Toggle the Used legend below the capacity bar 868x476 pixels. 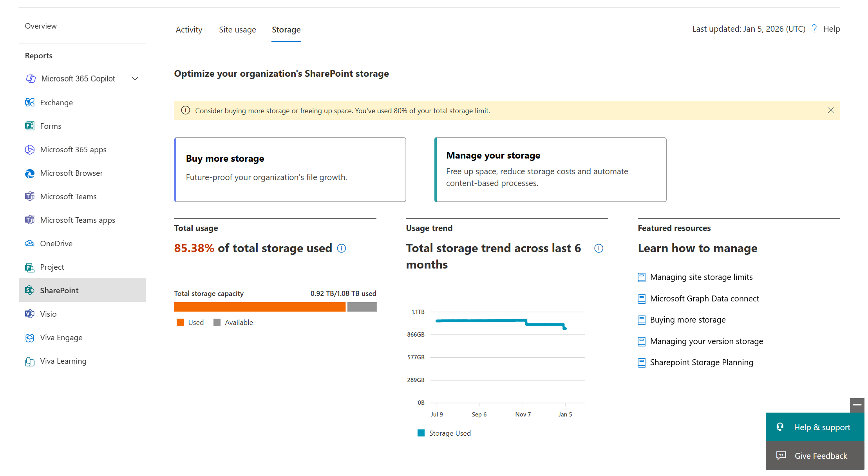click(x=190, y=322)
